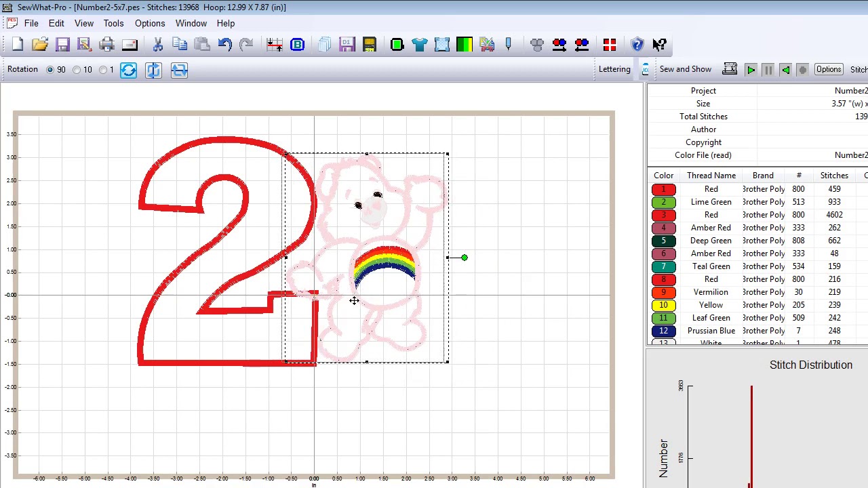
Task: Click the blue pen marker icon
Action: point(509,45)
